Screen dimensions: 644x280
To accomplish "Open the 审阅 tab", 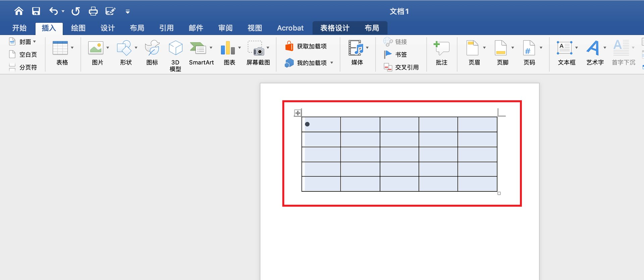I will click(225, 28).
